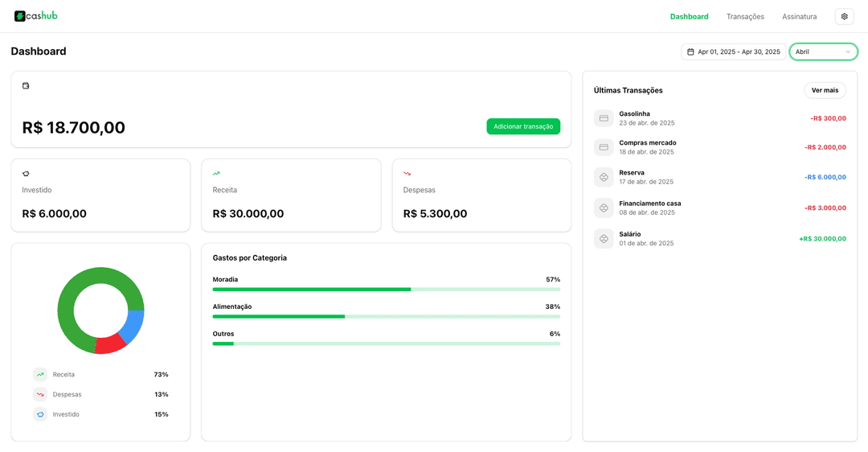Click the green trending-up Receita card icon
The image size is (868, 452).
tap(216, 174)
